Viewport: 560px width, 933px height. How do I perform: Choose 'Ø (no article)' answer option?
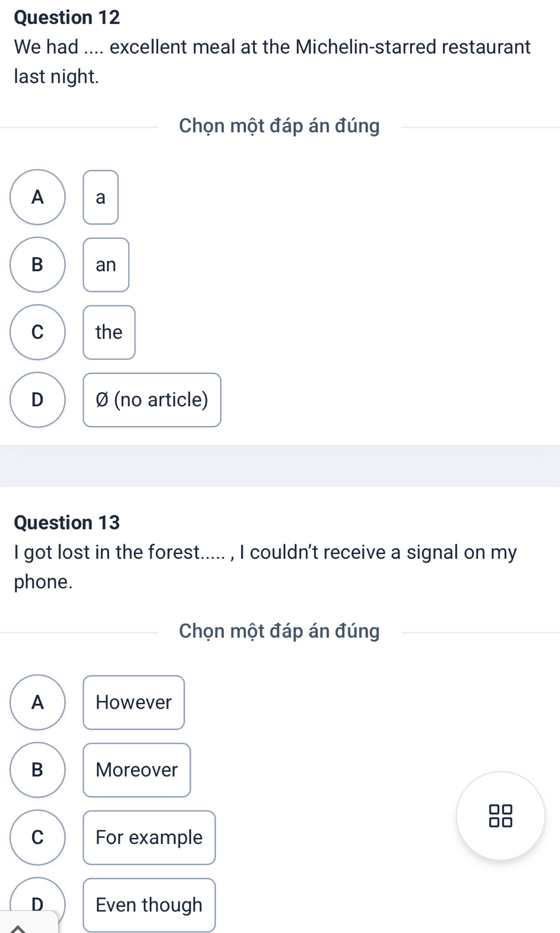coord(152,400)
